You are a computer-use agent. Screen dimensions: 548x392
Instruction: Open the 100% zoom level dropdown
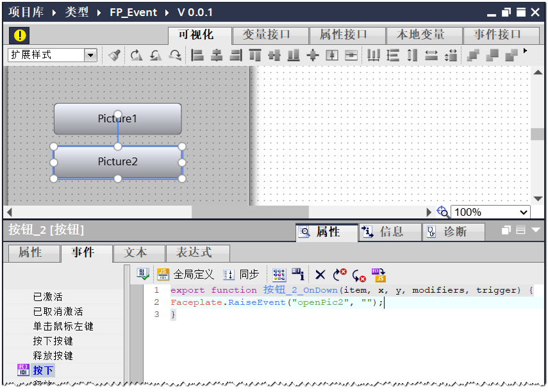point(523,213)
